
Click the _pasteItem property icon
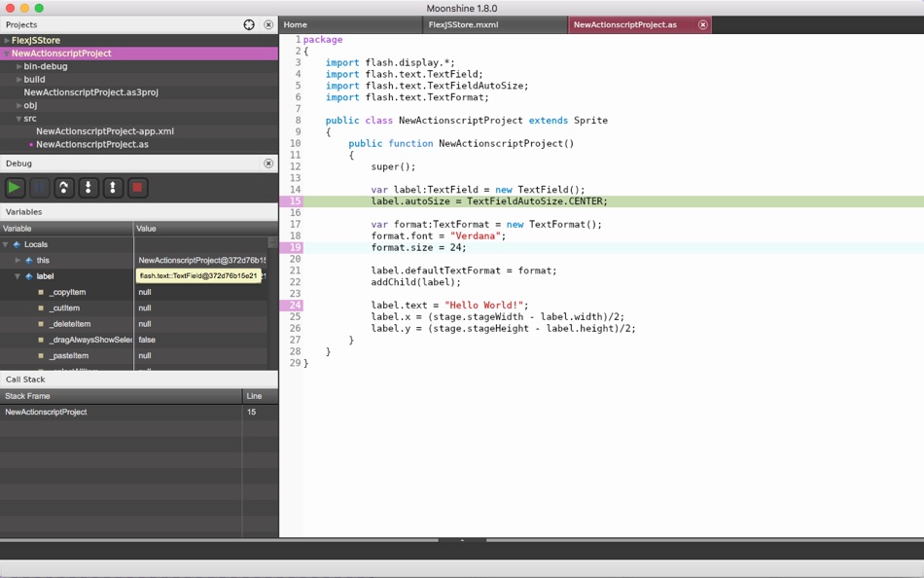[x=41, y=355]
